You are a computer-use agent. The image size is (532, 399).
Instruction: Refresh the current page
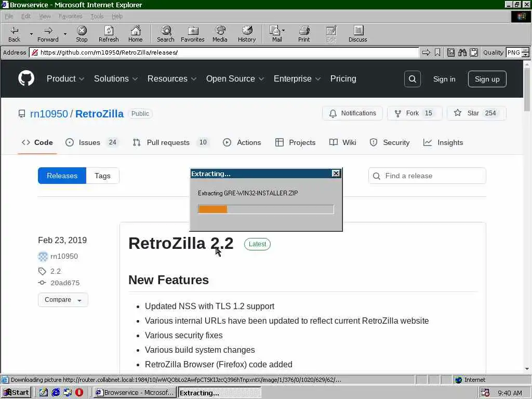point(109,34)
